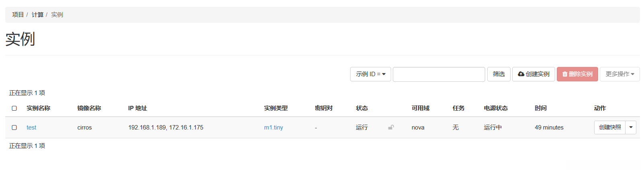Open the test instance link
This screenshot has width=644, height=174.
[x=31, y=127]
